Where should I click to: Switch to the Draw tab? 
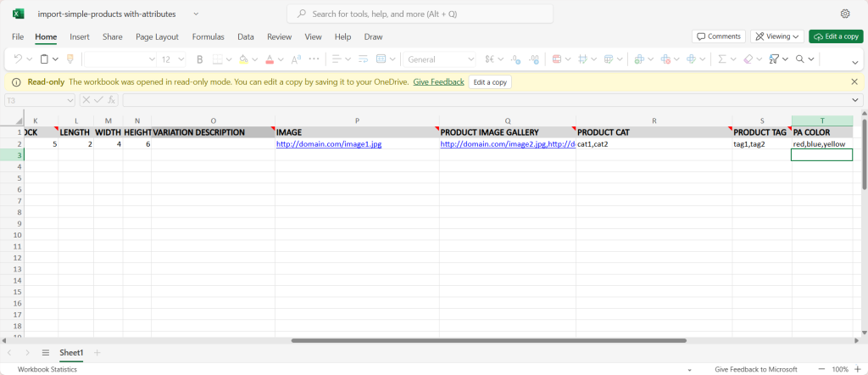[373, 36]
